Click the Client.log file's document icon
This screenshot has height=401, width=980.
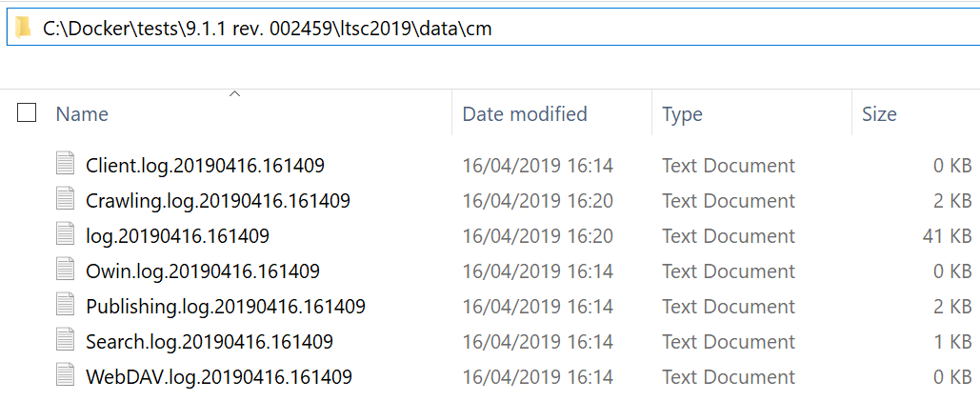66,165
